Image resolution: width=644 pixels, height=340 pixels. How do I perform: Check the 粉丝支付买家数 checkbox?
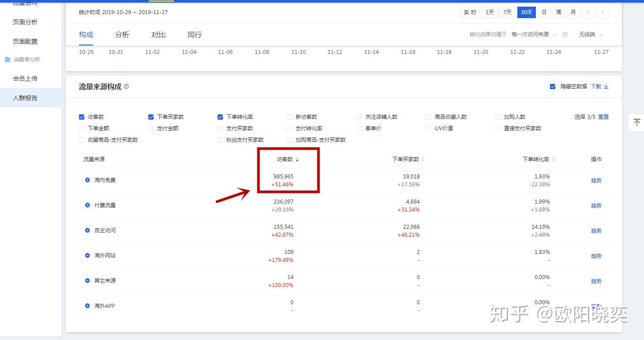tap(220, 140)
